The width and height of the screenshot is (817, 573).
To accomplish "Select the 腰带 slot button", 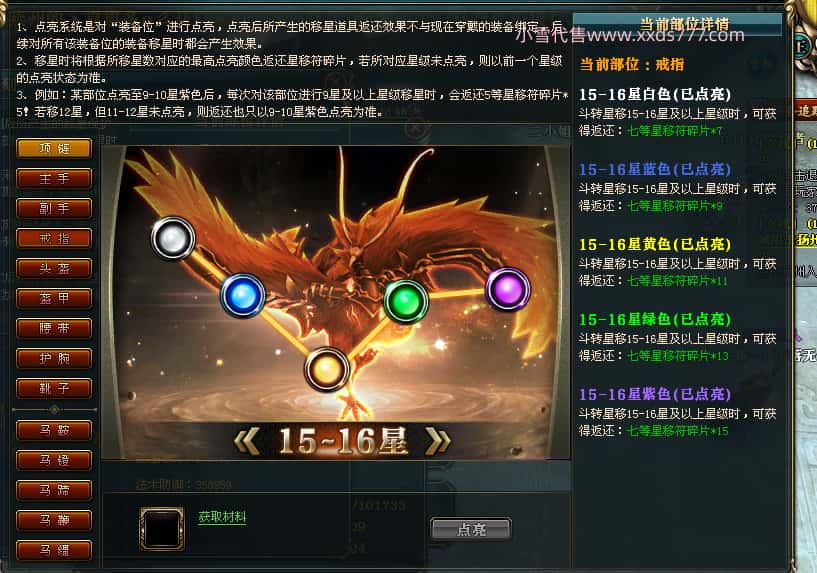I will pyautogui.click(x=54, y=328).
